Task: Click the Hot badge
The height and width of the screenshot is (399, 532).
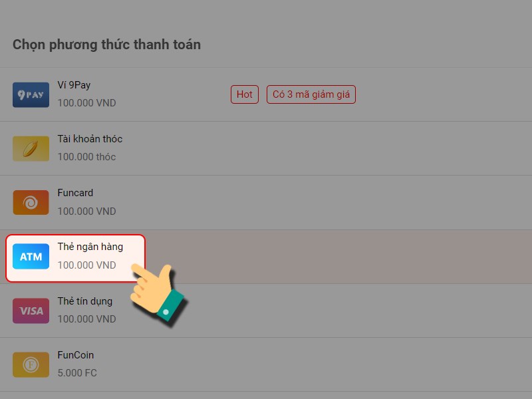Action: tap(245, 94)
